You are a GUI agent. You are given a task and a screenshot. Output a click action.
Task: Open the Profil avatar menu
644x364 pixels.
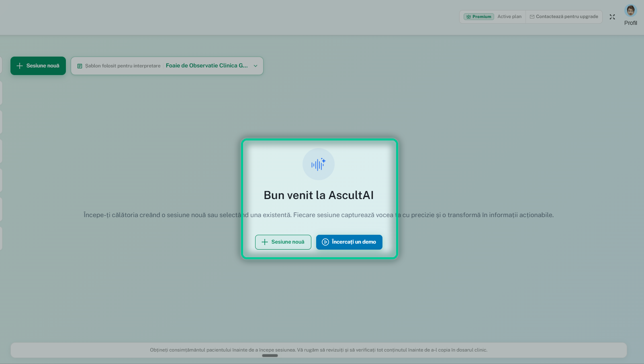631,15
